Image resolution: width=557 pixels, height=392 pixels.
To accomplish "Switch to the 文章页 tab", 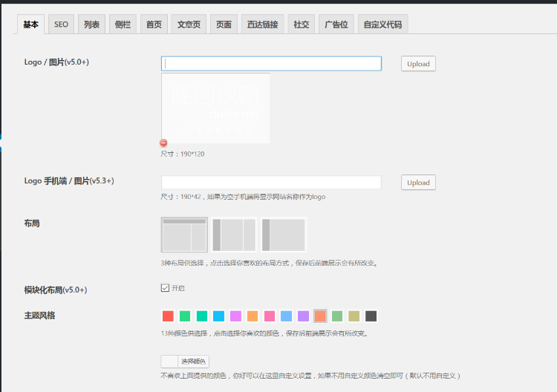I will point(189,24).
